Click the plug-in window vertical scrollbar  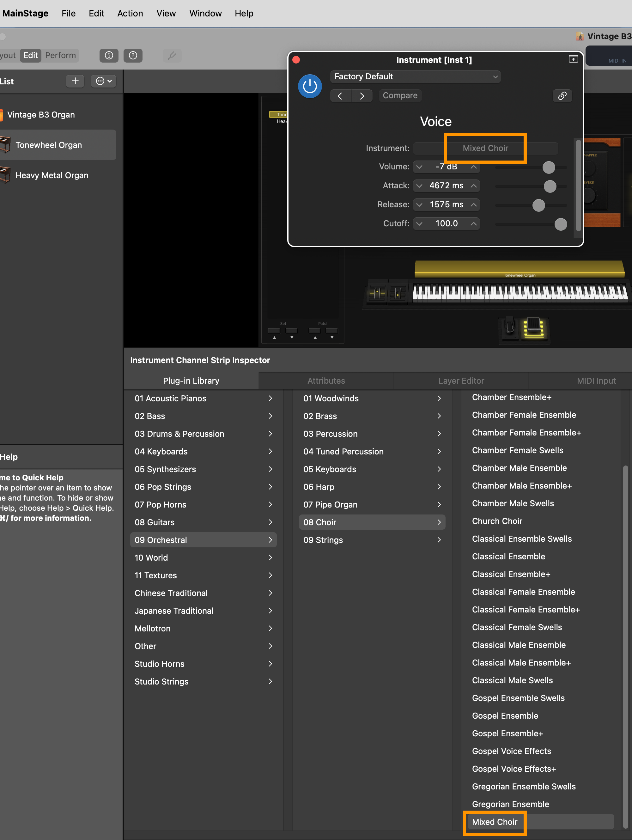[x=578, y=185]
